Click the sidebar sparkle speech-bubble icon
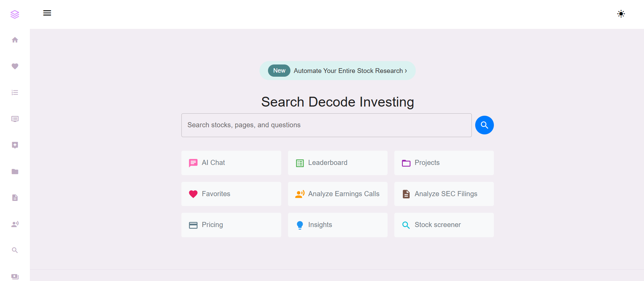The width and height of the screenshot is (644, 281). point(15,145)
